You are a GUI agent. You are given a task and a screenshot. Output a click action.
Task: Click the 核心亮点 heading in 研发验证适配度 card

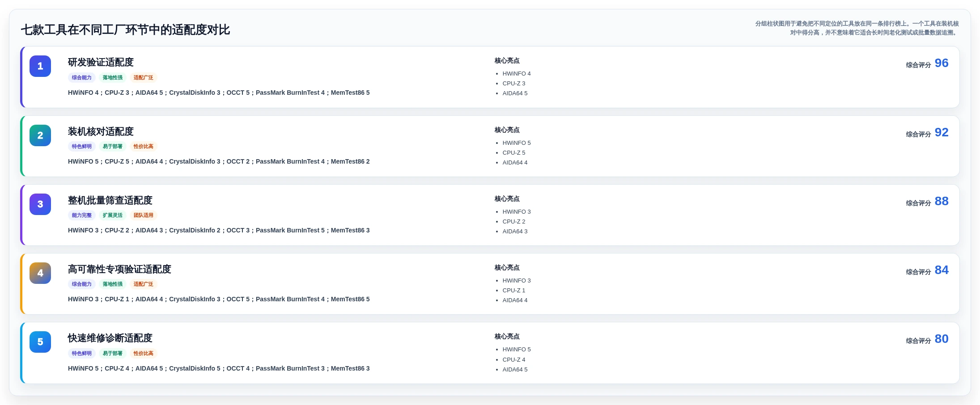(507, 61)
